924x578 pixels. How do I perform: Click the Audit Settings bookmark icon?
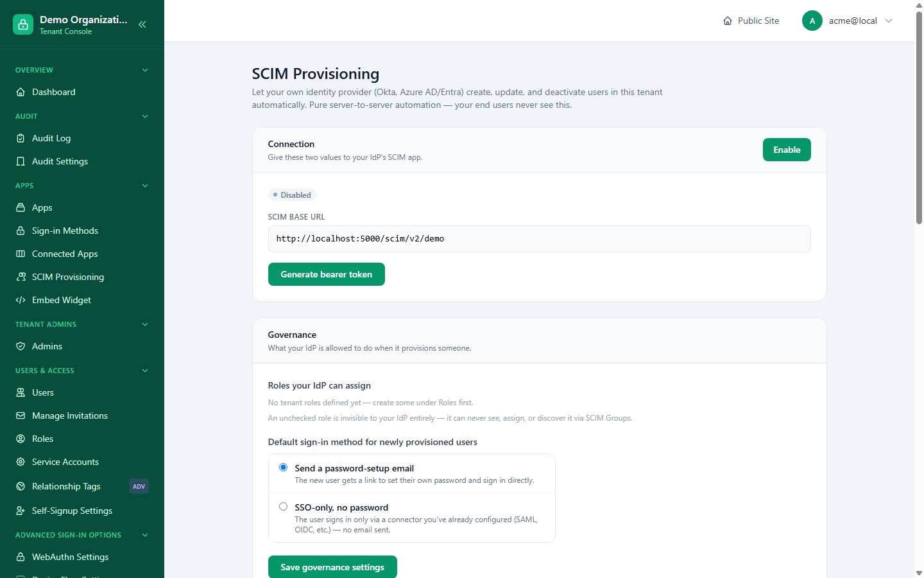point(21,161)
